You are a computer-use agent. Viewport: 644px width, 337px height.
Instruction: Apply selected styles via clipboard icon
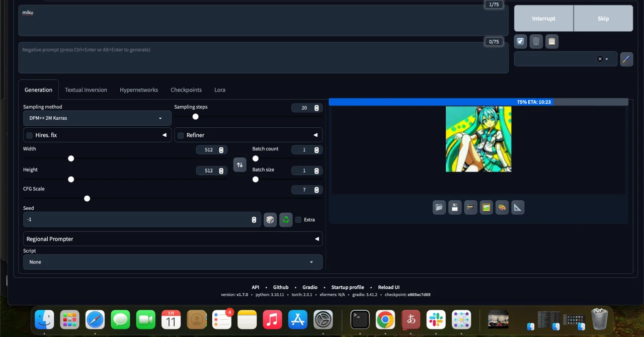[x=552, y=41]
